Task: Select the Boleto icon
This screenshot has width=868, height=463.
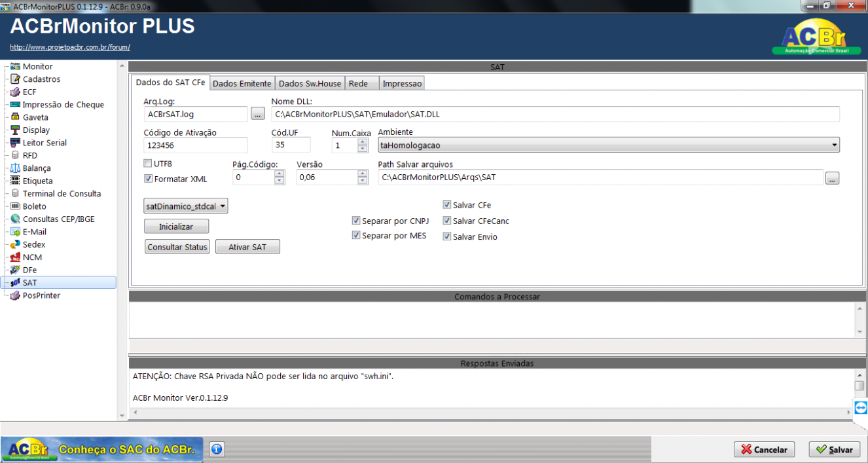Action: point(15,206)
